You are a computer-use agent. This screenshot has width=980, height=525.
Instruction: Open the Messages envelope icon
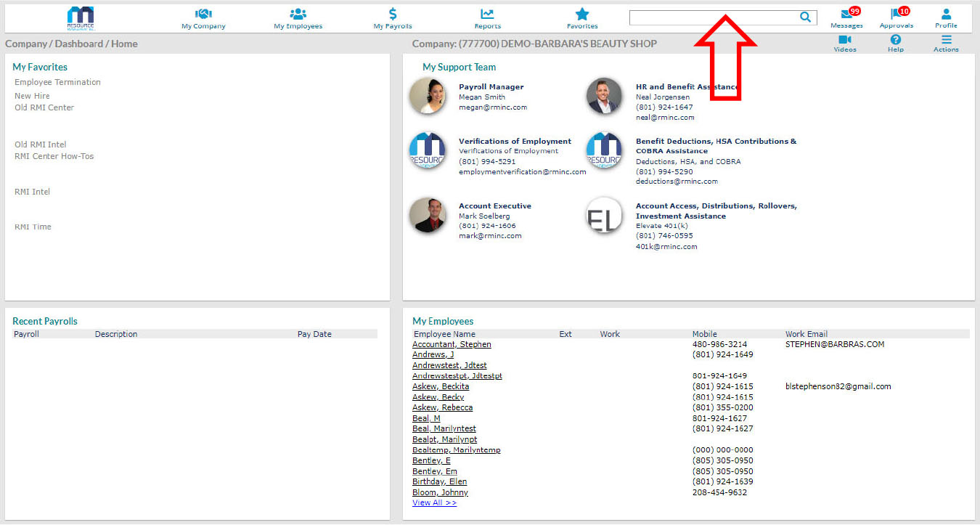846,15
